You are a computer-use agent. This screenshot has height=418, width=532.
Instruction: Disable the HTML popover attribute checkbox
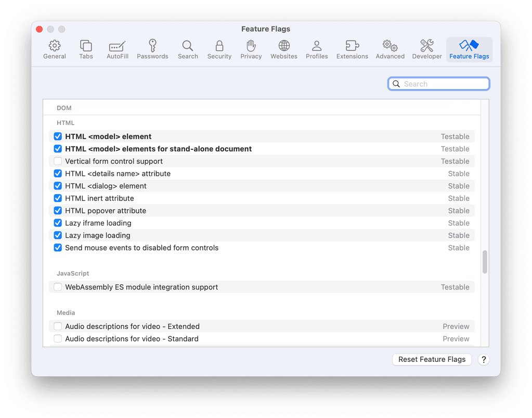click(x=58, y=211)
